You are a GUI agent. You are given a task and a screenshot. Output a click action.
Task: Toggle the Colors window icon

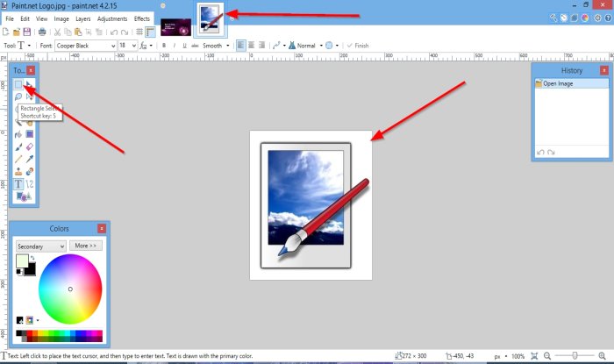(x=585, y=18)
